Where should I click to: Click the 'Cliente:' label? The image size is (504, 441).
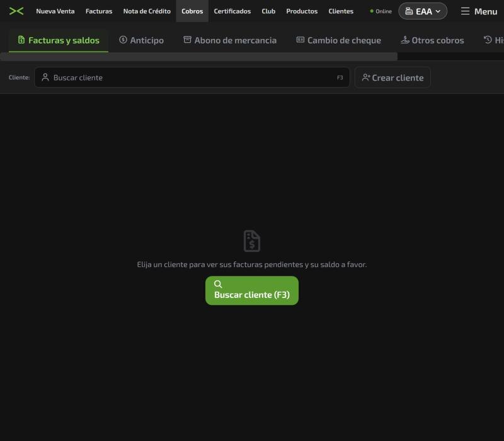pos(20,77)
